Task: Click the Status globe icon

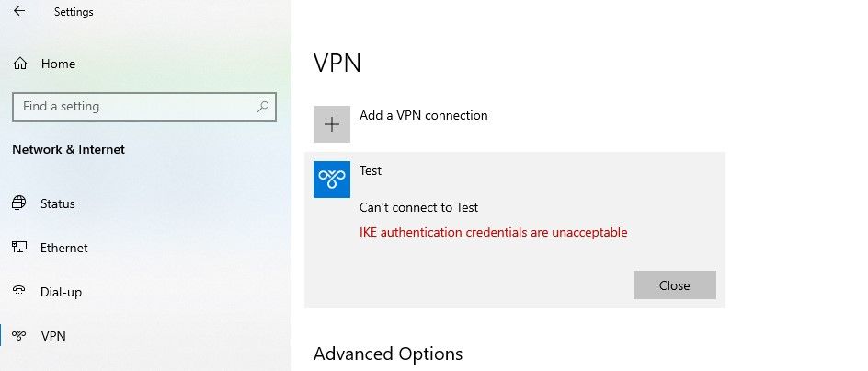Action: pos(19,203)
